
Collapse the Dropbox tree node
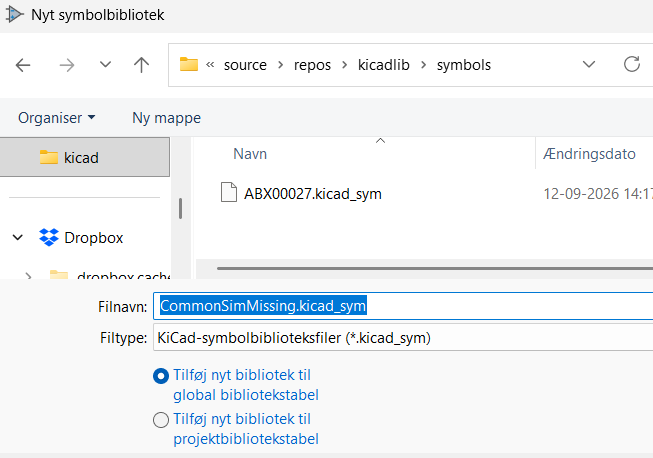coord(17,238)
